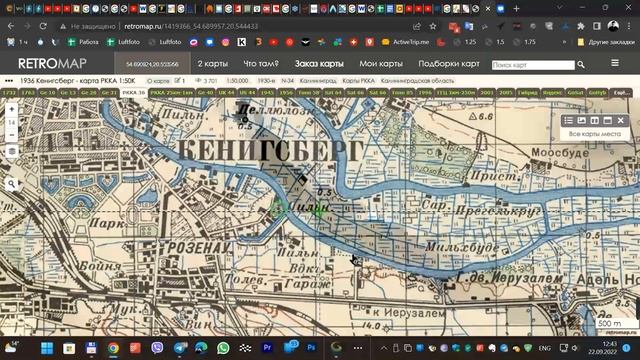The height and width of the screenshot is (360, 640).
Task: Go back in browser history
Action: (x=11, y=26)
